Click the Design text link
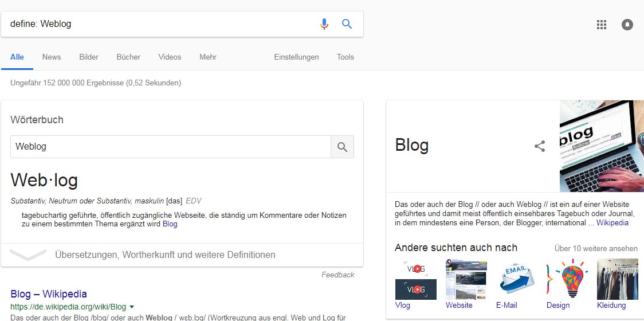 [558, 306]
